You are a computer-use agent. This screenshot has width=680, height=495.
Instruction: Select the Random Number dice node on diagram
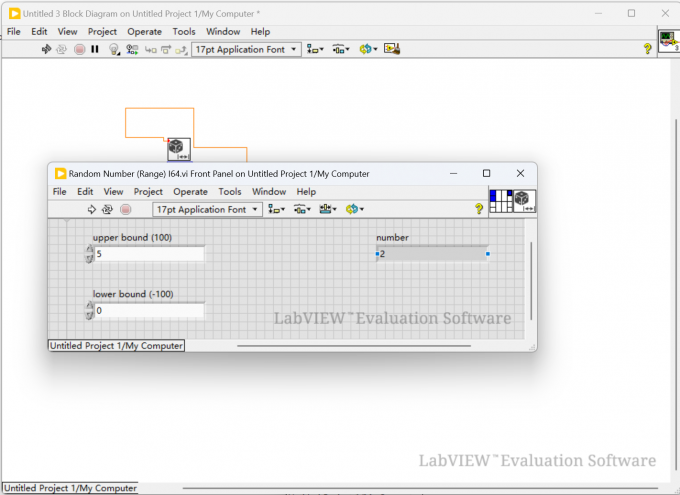(179, 149)
